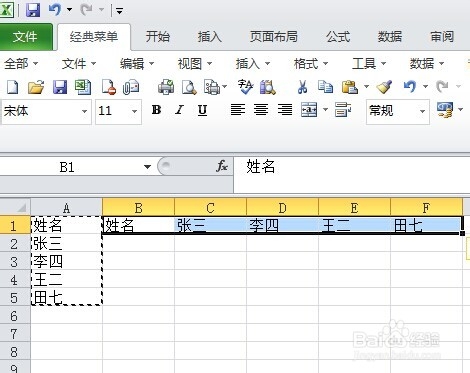Align text left

(x=238, y=110)
